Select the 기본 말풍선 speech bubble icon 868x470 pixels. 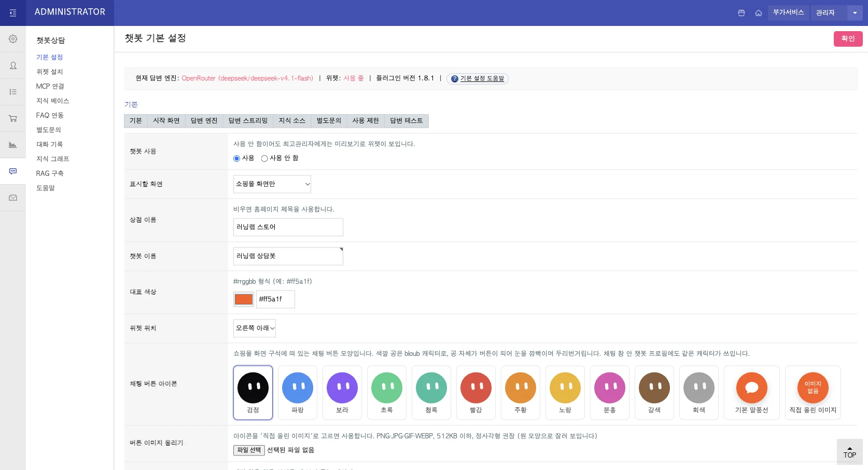pos(752,393)
